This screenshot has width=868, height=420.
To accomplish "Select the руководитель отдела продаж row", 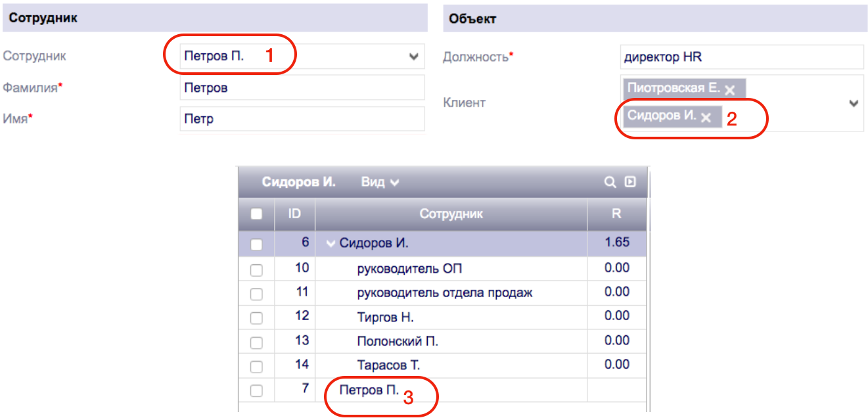I will coord(442,292).
